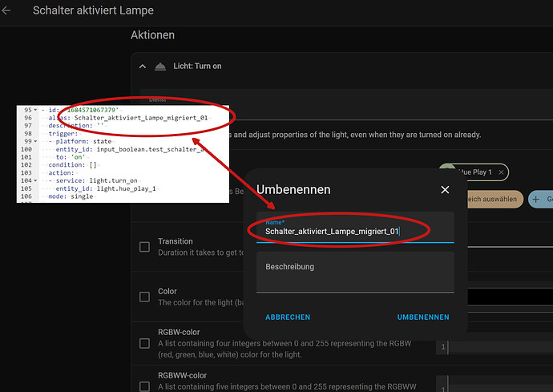
Task: Click the Bereich auswählen chip
Action: [x=494, y=200]
